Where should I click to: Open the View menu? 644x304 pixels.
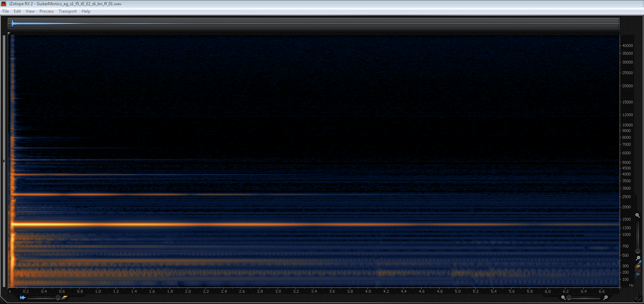click(x=30, y=11)
